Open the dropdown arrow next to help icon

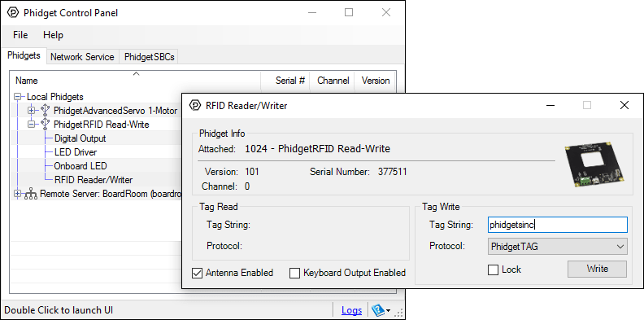(x=388, y=310)
